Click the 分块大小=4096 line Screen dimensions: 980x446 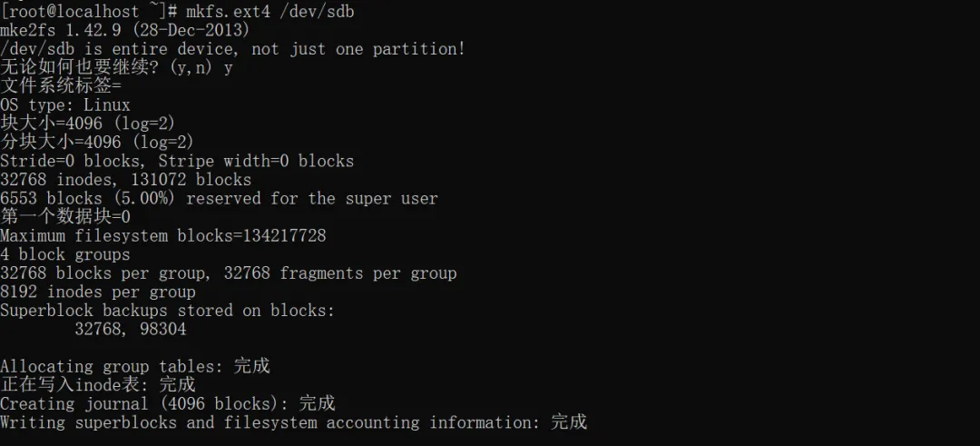pyautogui.click(x=97, y=143)
